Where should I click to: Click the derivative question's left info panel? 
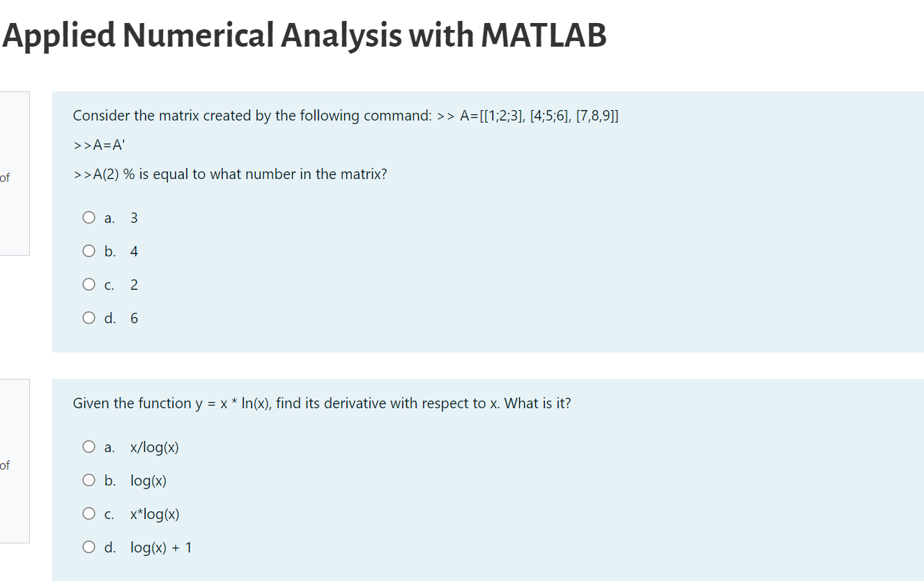coord(15,461)
